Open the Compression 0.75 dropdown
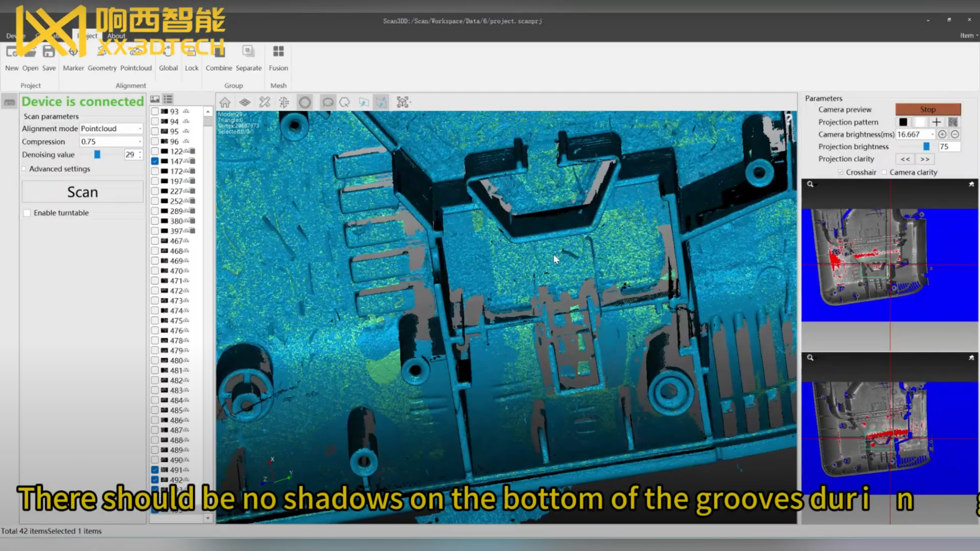Image resolution: width=980 pixels, height=551 pixels. pos(111,142)
